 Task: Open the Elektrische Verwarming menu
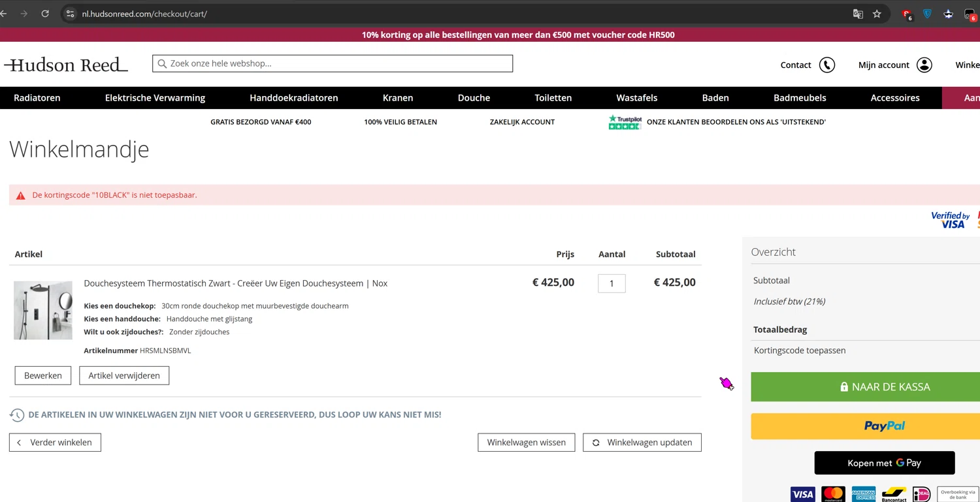[x=155, y=98]
